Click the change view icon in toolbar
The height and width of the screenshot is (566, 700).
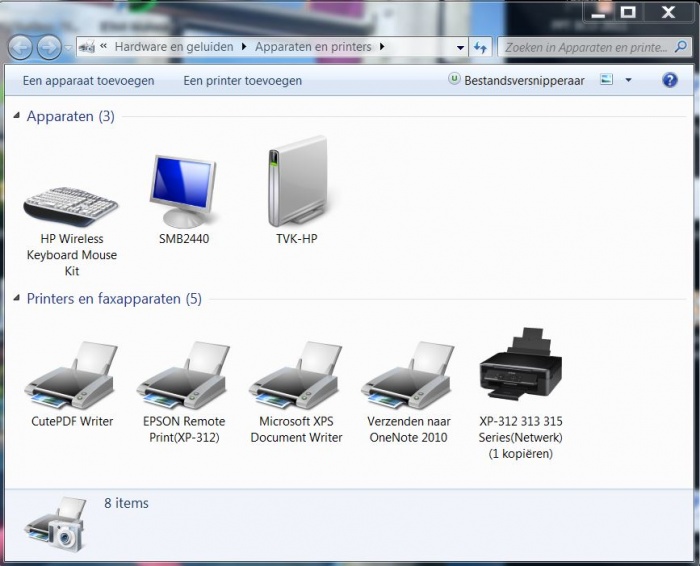point(606,80)
